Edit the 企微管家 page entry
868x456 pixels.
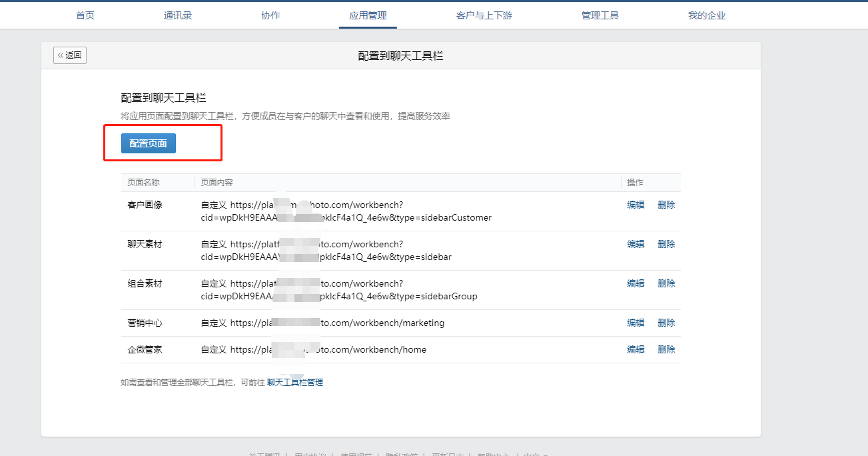click(636, 349)
